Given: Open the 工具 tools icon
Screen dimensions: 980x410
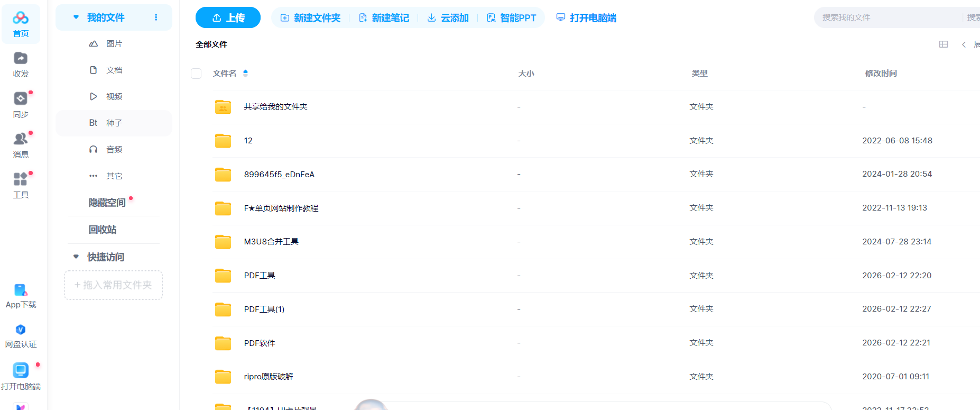Looking at the screenshot, I should tap(21, 179).
